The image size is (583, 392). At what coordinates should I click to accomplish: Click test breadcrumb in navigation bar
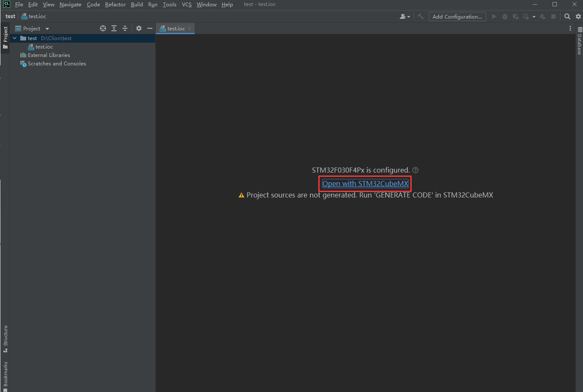(10, 16)
